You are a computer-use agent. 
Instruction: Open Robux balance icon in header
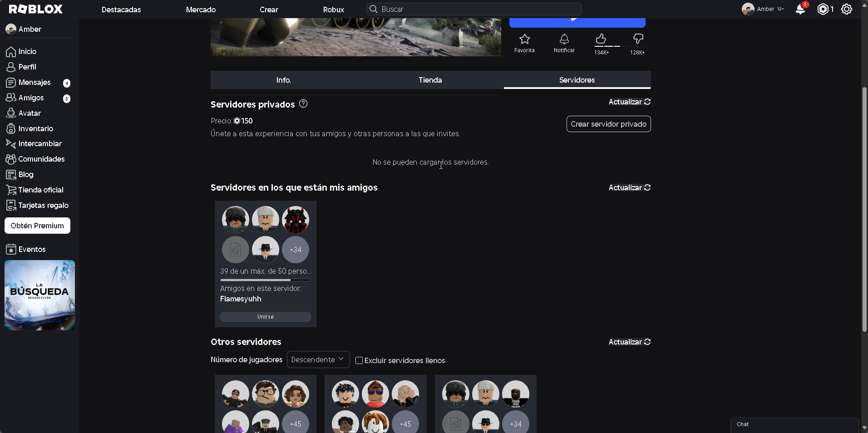tap(823, 9)
